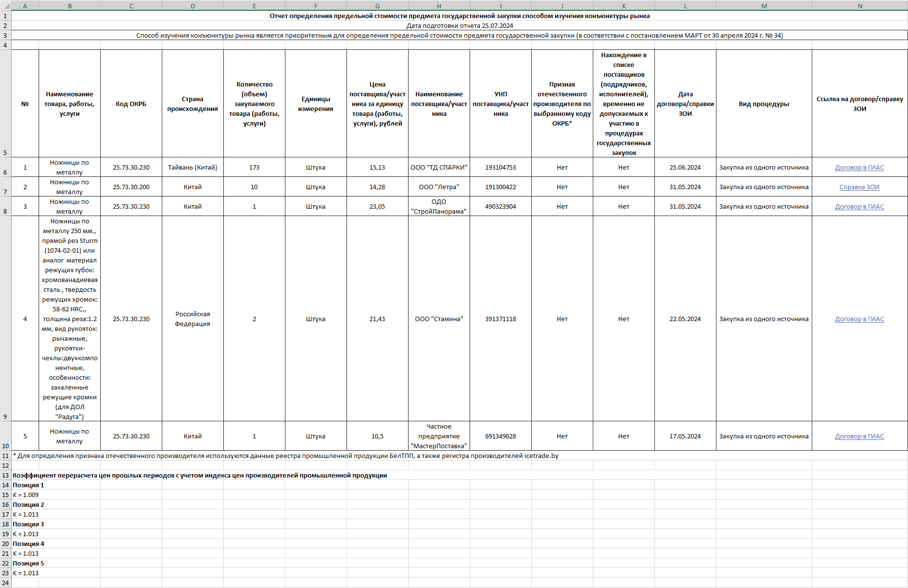The image size is (908, 588).
Task: Click the long description cell mentioning Sturm (1074-02-01)
Action: click(69, 319)
